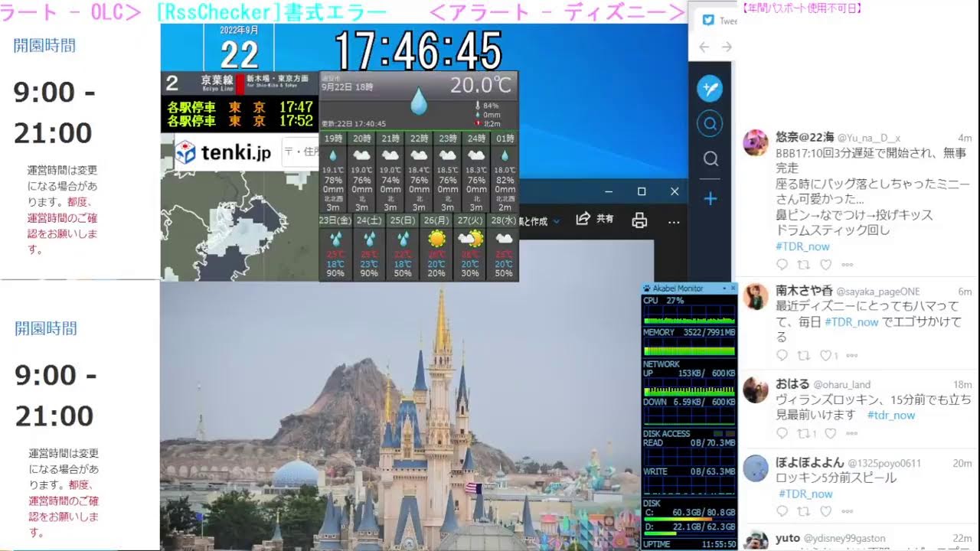Open the circled search icon in TweetDeck sidebar

(710, 123)
